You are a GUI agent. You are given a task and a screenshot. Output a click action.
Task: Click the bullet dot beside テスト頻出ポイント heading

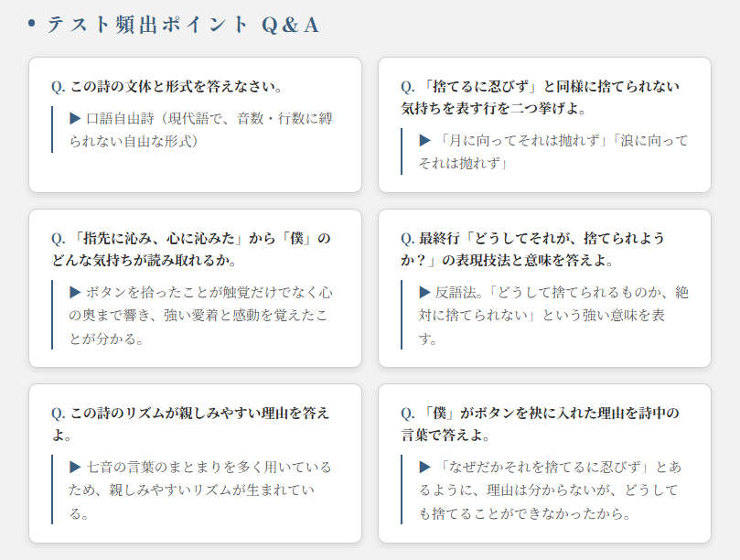click(x=32, y=25)
